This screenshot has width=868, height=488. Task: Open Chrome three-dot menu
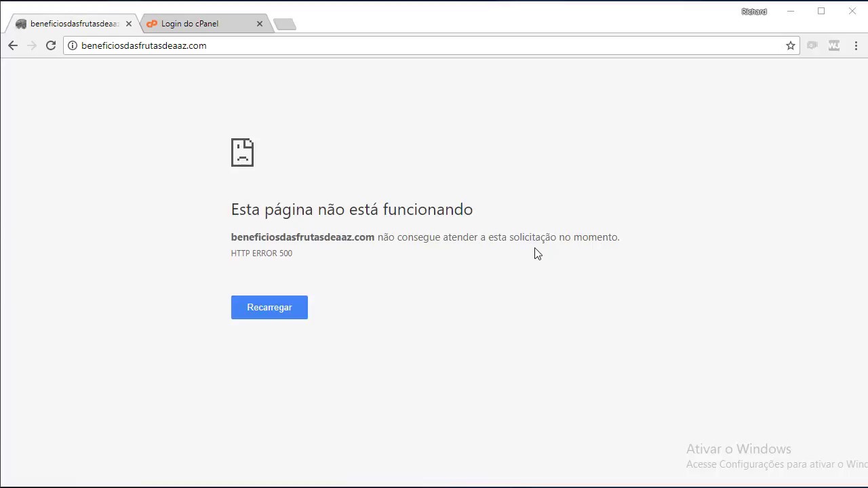(856, 45)
